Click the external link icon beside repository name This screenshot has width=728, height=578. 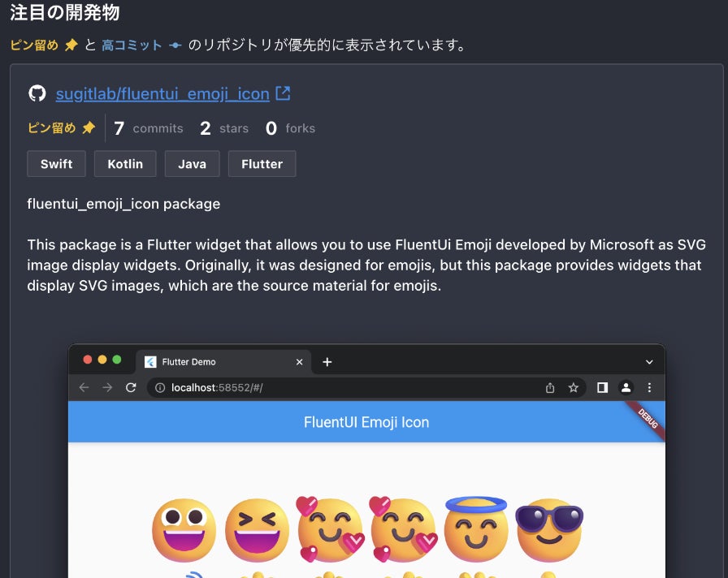click(283, 93)
